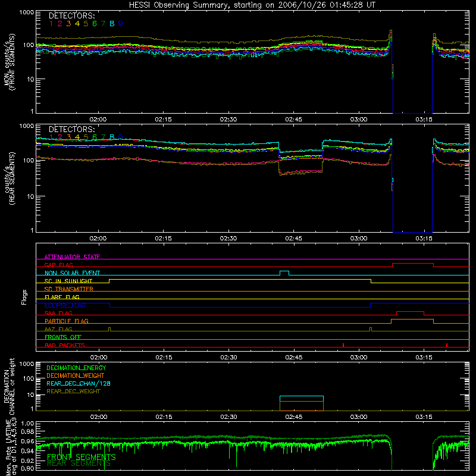Select green detector number 6 in front segments legend

pyautogui.click(x=95, y=24)
